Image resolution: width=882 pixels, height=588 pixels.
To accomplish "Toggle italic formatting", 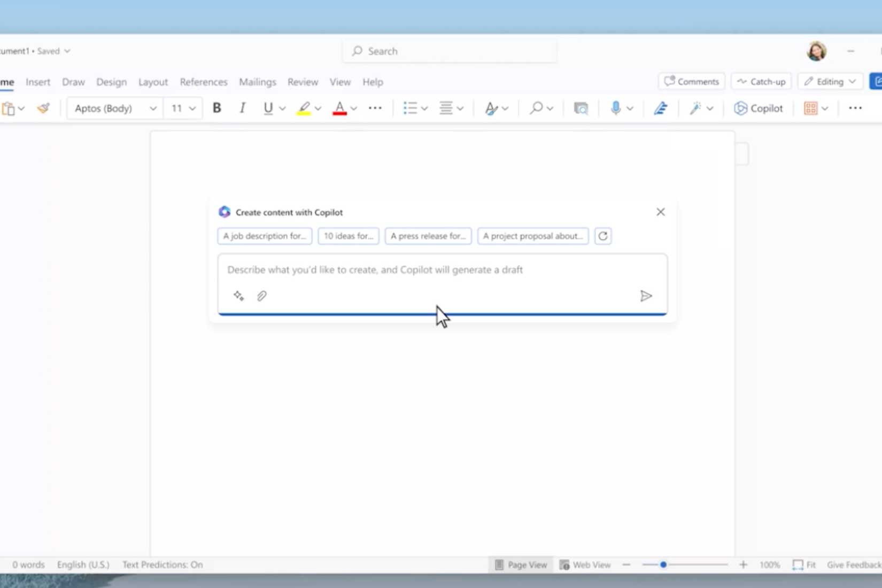I will tap(242, 108).
